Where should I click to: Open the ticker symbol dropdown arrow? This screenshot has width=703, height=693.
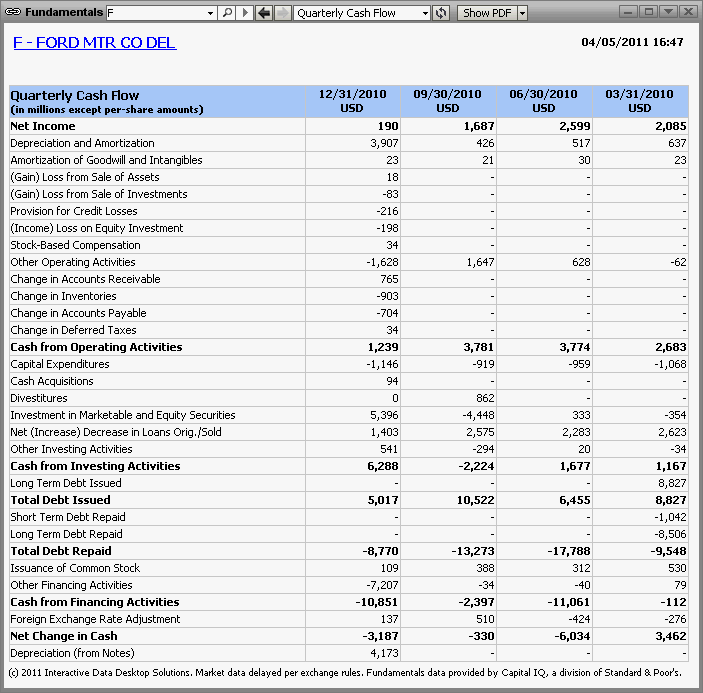(210, 13)
